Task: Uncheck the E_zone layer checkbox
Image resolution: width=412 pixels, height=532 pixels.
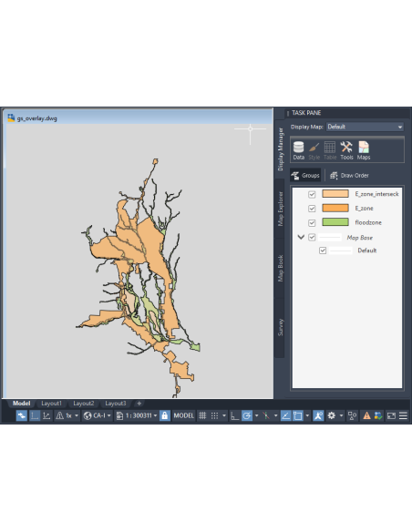Action: (x=312, y=209)
